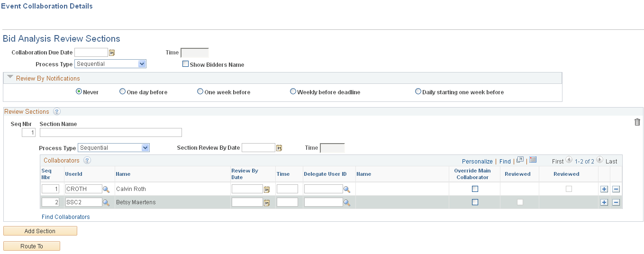Click UserId column header

(74, 174)
